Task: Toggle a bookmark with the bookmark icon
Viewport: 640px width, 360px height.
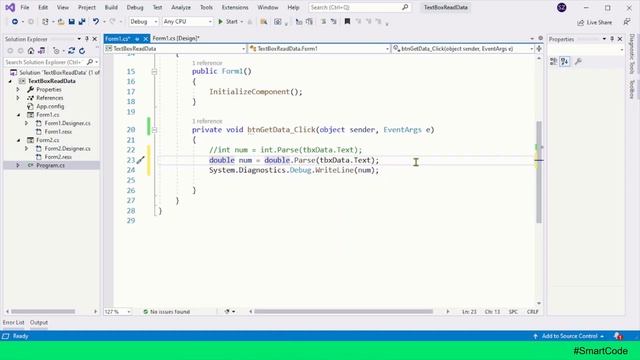Action: tap(347, 22)
